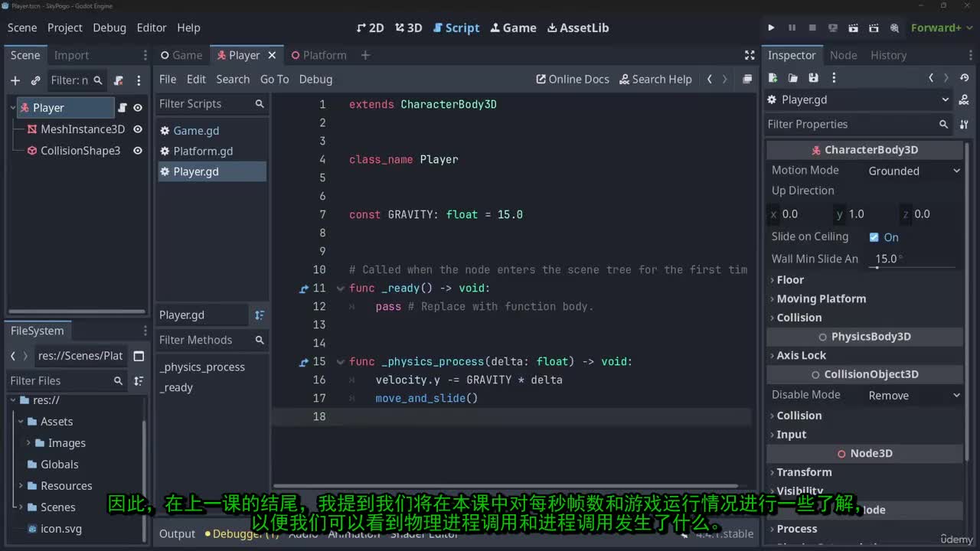The image size is (980, 551).
Task: Hide the CollisionShape3D node
Action: pyautogui.click(x=138, y=151)
